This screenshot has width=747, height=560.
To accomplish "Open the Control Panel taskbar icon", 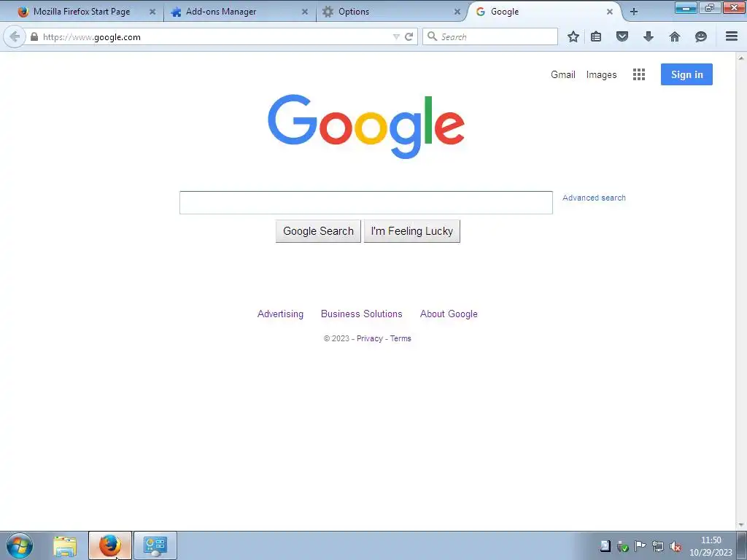I will (155, 545).
